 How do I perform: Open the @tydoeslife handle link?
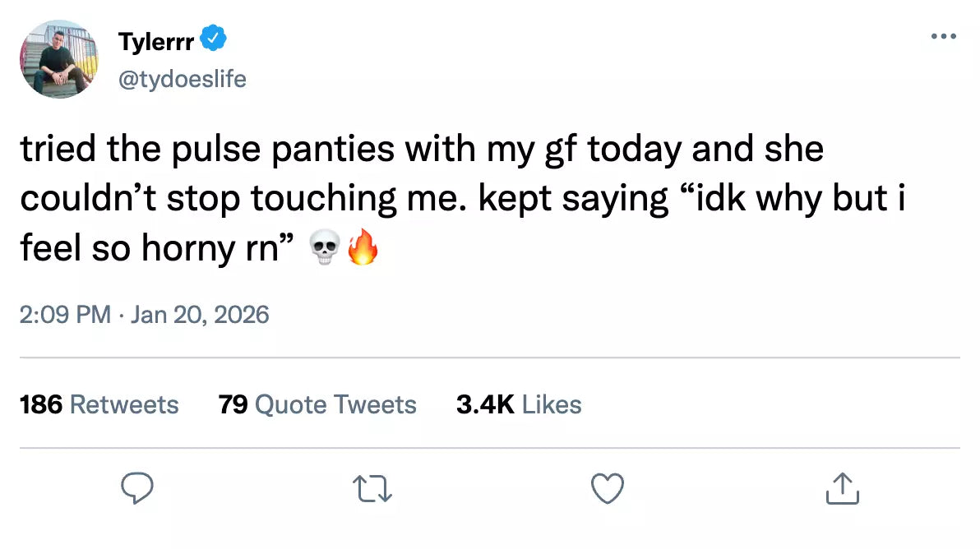(183, 79)
